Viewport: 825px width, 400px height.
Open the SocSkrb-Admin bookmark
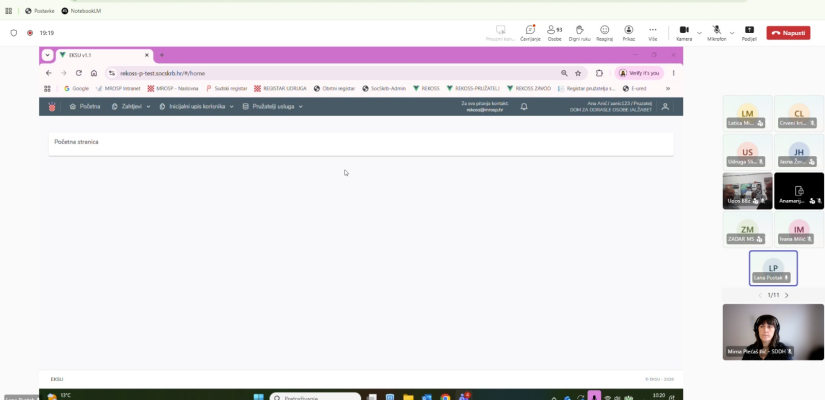tap(384, 88)
